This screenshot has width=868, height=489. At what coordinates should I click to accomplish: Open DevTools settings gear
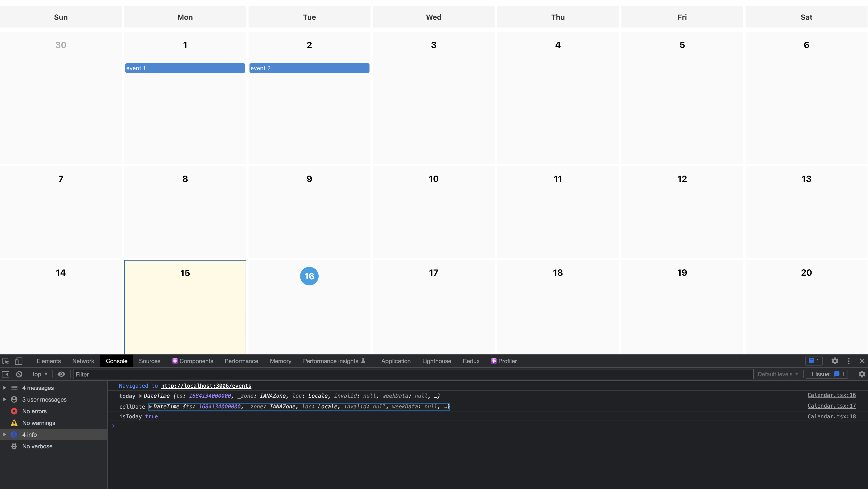click(835, 361)
